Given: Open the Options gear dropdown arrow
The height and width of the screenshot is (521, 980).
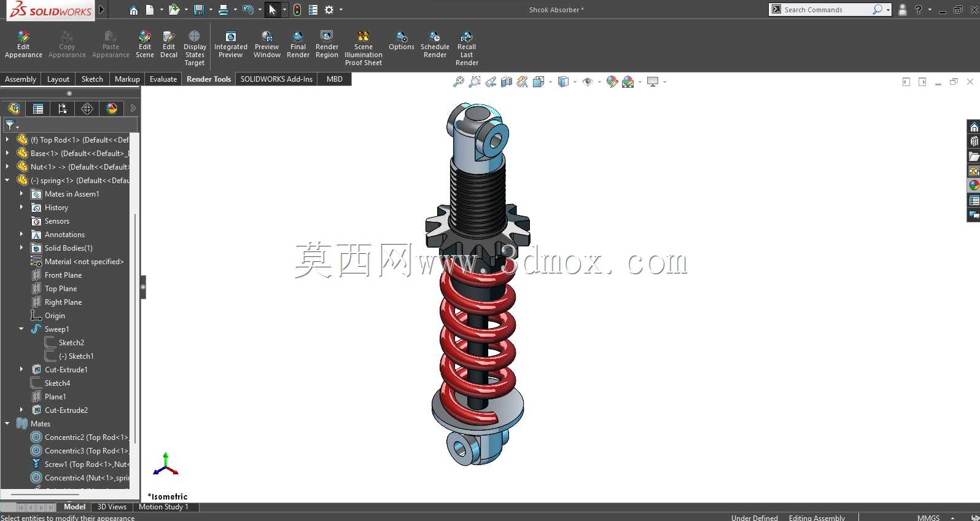Looking at the screenshot, I should click(341, 10).
